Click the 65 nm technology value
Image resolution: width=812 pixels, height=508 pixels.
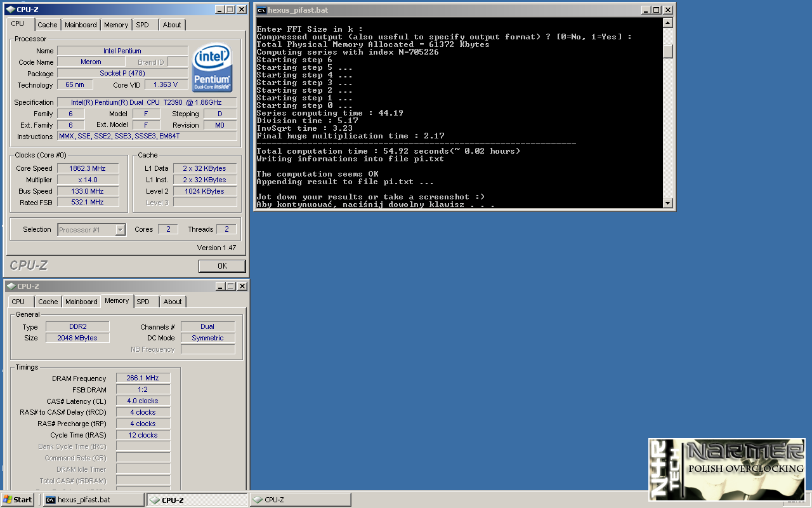(x=75, y=85)
